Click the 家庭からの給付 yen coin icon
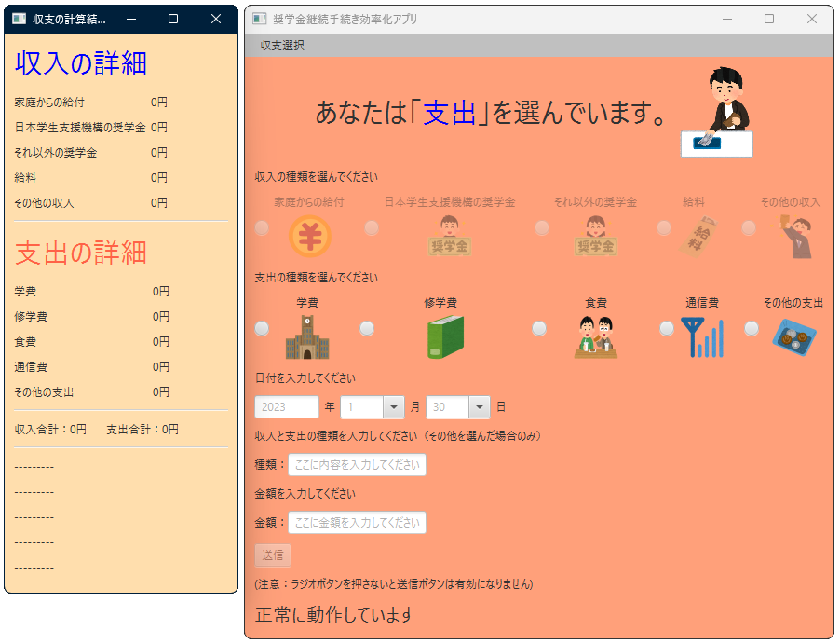 tap(309, 236)
